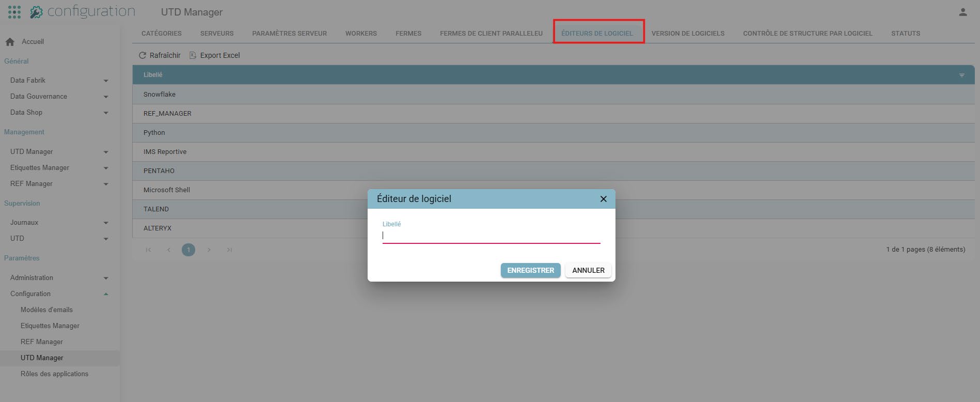This screenshot has height=402, width=980.
Task: Select page 1 pagination button
Action: (188, 250)
